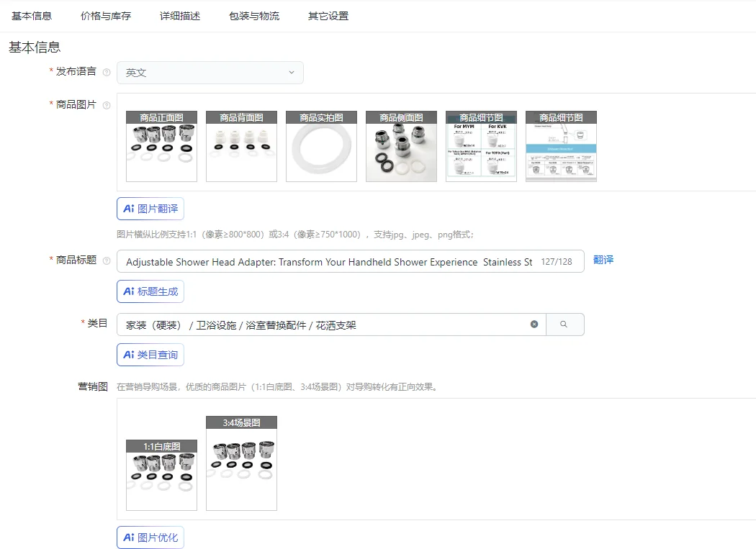Select the 3:4场景图 marketing thumbnail
The height and width of the screenshot is (549, 756).
click(241, 463)
